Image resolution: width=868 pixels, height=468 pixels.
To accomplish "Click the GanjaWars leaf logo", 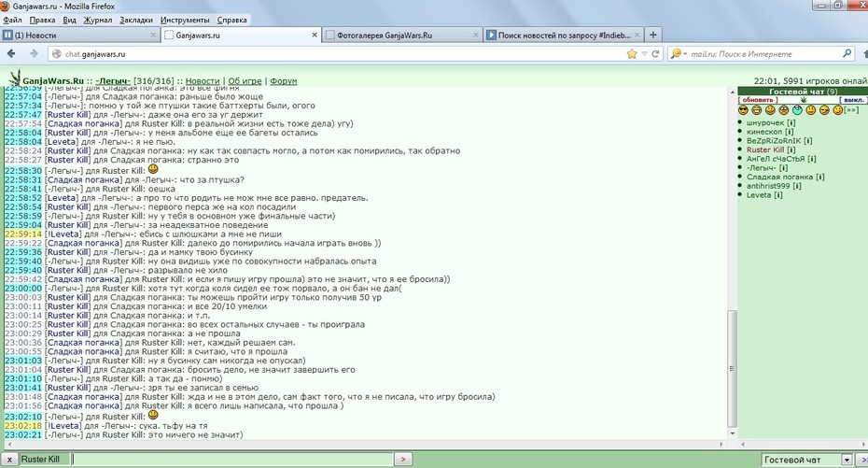I will tap(15, 78).
